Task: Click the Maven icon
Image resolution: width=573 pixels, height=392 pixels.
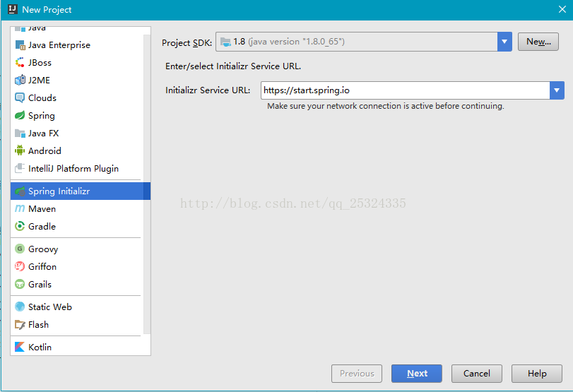Action: click(x=20, y=208)
